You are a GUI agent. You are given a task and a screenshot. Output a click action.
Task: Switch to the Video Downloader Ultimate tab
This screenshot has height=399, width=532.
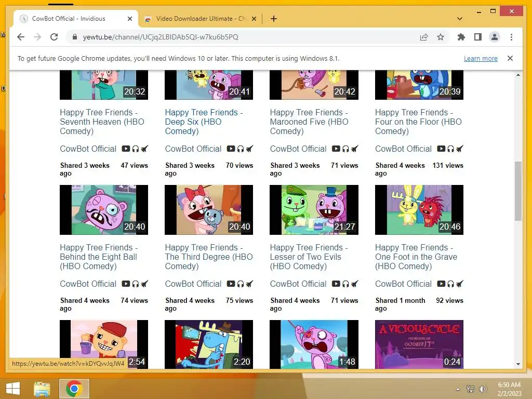pos(201,19)
